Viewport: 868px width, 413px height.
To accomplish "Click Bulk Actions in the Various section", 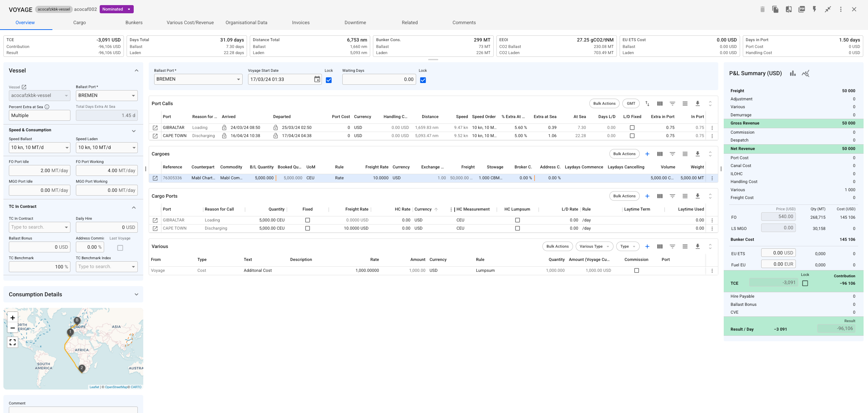I will pyautogui.click(x=557, y=246).
